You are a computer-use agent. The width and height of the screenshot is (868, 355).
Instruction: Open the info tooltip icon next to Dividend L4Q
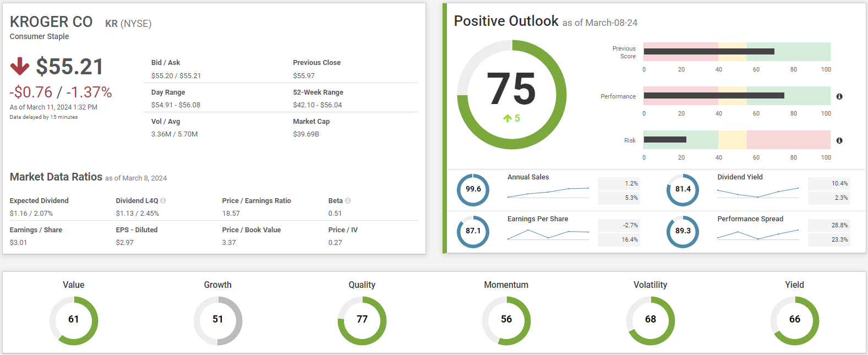(x=163, y=200)
